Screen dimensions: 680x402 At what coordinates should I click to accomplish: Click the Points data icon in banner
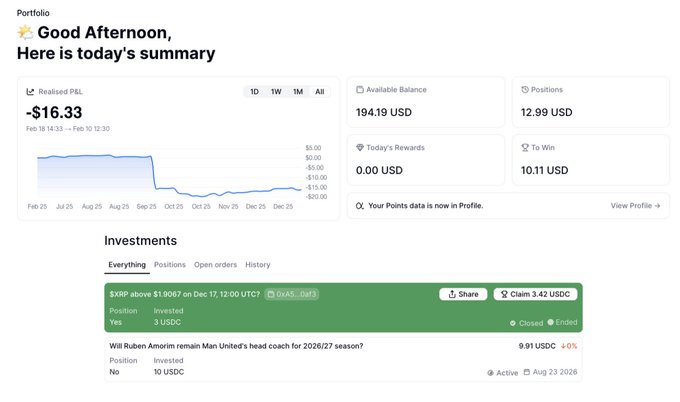point(360,205)
